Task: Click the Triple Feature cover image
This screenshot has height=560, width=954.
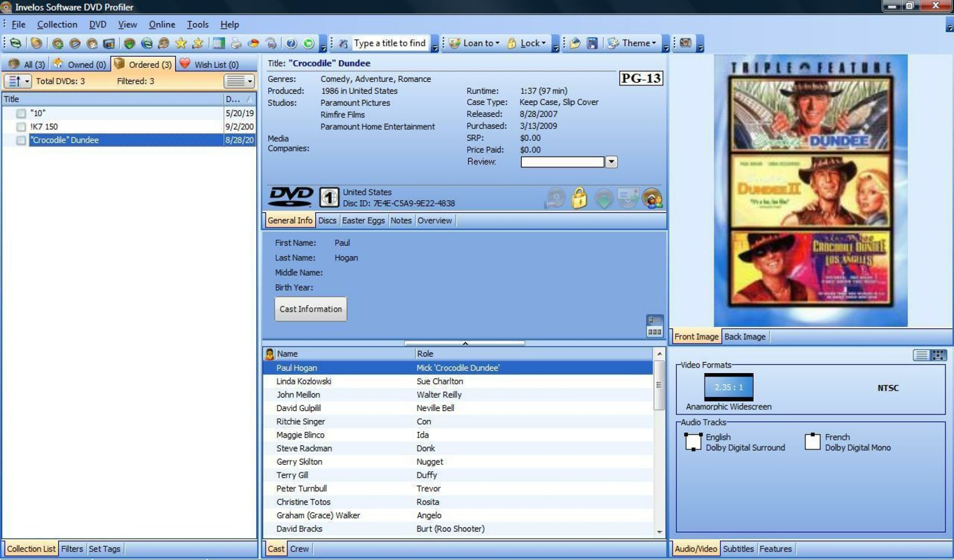Action: (x=811, y=190)
